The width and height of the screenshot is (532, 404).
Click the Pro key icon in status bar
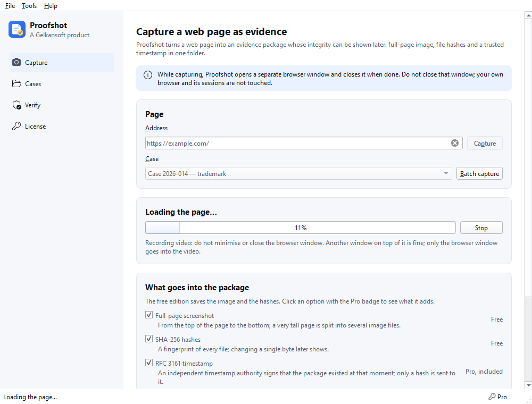[x=492, y=397]
